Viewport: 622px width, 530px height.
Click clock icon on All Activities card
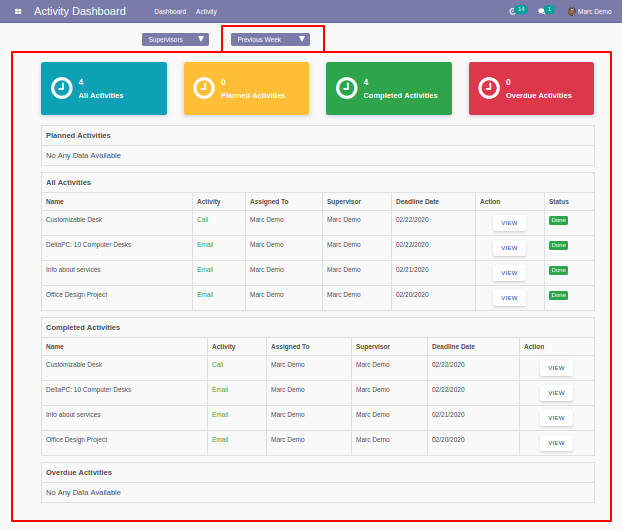pyautogui.click(x=61, y=88)
